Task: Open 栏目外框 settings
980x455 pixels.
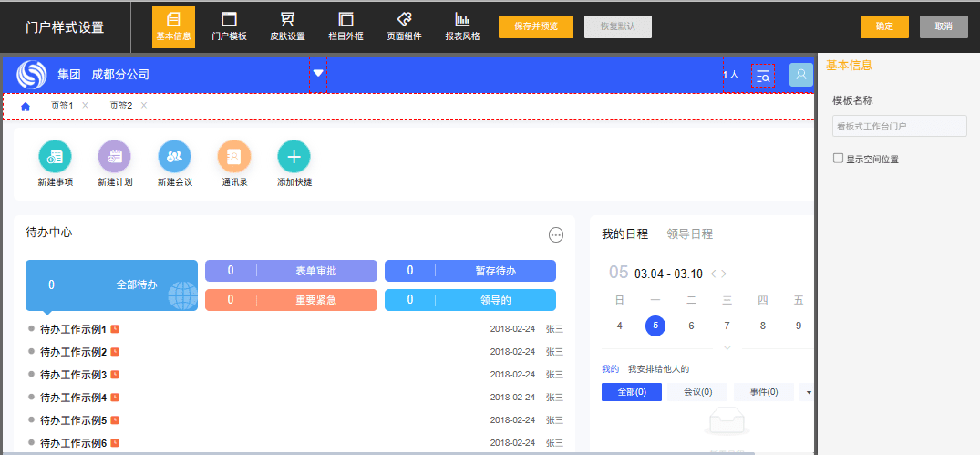Action: [x=346, y=27]
